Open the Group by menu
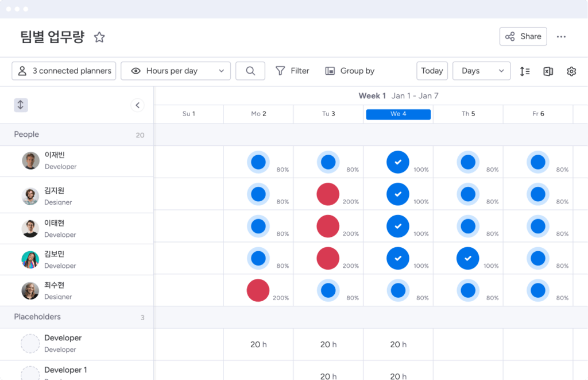Viewport: 588px width, 380px height. [x=350, y=71]
